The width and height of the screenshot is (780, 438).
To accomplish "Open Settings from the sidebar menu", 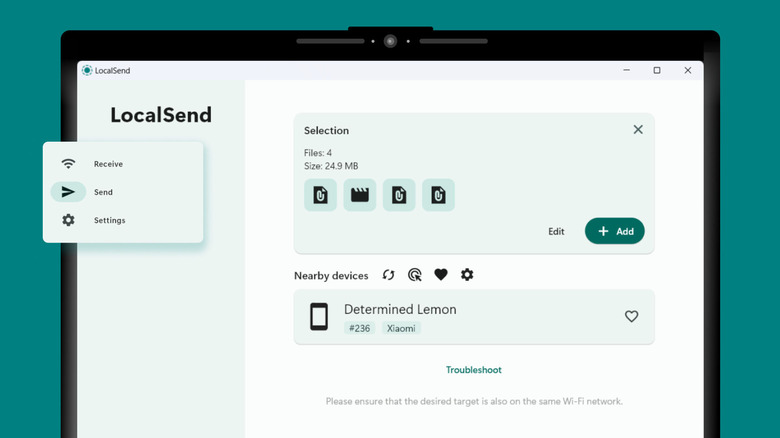I will (123, 220).
